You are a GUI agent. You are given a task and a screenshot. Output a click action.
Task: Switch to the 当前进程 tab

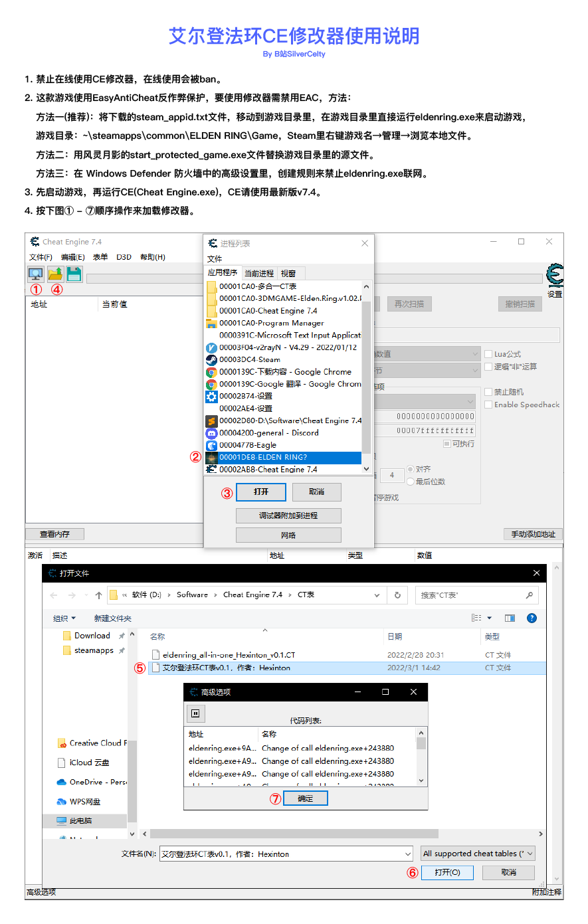point(259,273)
